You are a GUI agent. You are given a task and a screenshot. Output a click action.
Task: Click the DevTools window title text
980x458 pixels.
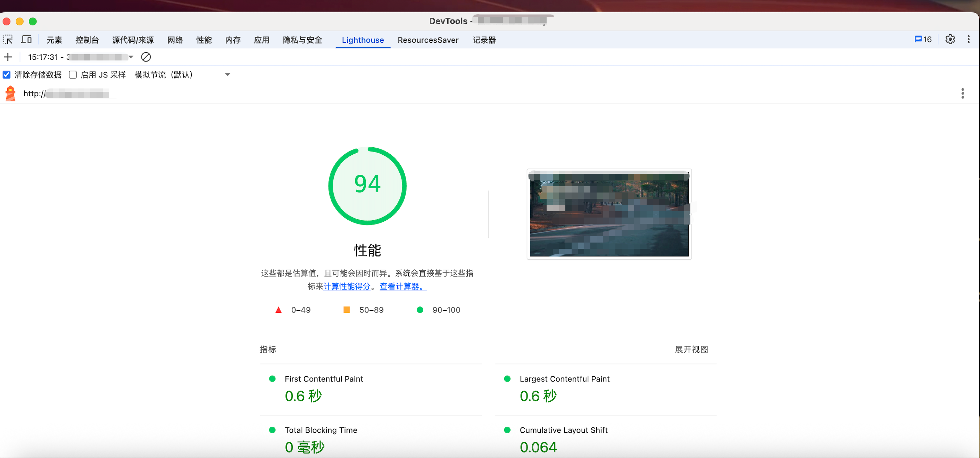point(488,21)
